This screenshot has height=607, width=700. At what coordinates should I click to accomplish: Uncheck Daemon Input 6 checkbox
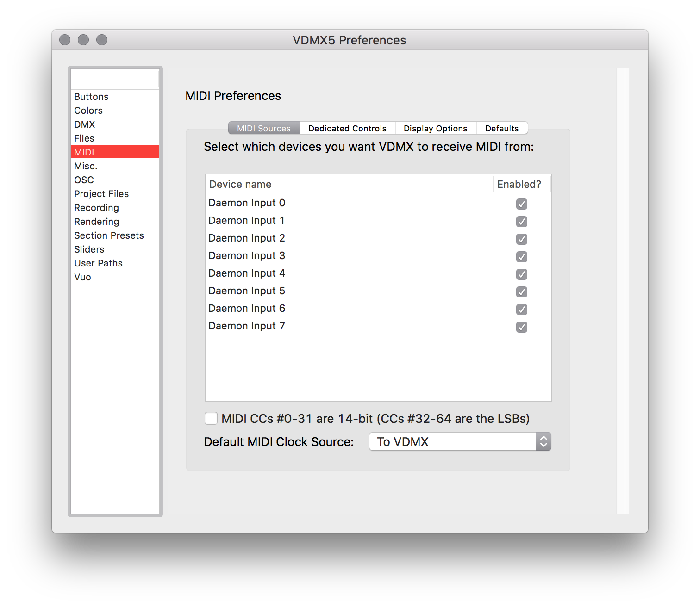coord(521,310)
